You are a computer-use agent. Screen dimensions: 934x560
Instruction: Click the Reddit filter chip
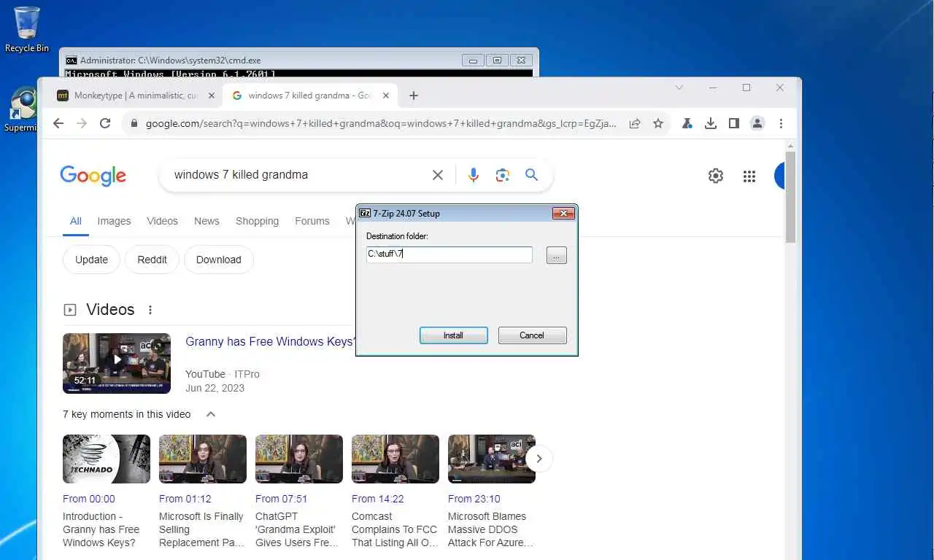pos(152,260)
